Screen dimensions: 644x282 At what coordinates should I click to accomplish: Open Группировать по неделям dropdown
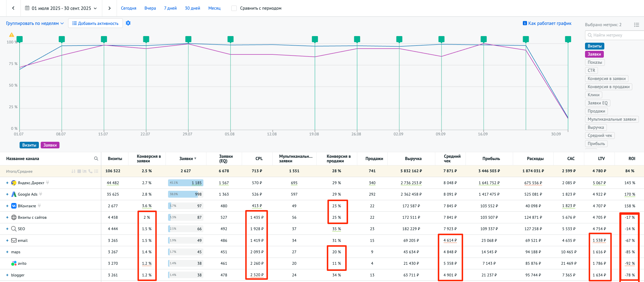click(35, 23)
